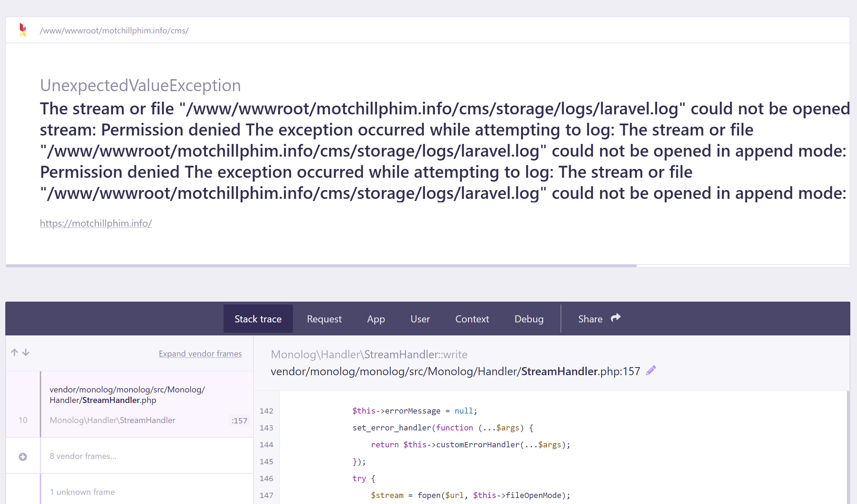Click the up arrow frame navigation icon
Screen dimensions: 857x504
[14, 352]
